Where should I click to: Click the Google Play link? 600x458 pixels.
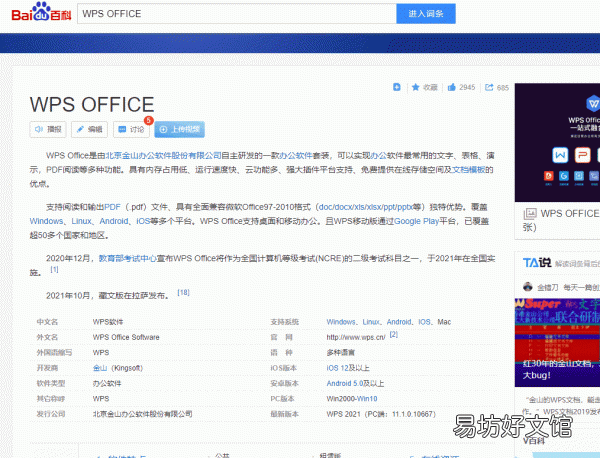416,221
